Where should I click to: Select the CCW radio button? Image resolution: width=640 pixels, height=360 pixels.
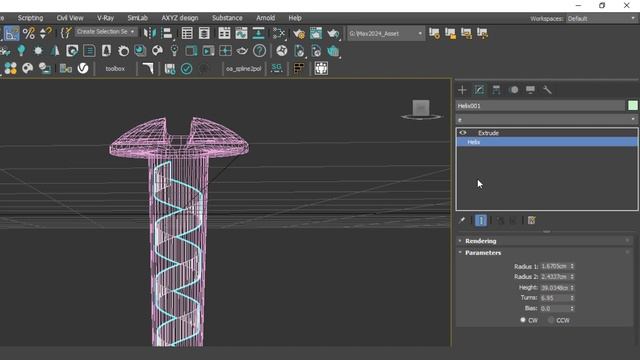click(551, 320)
